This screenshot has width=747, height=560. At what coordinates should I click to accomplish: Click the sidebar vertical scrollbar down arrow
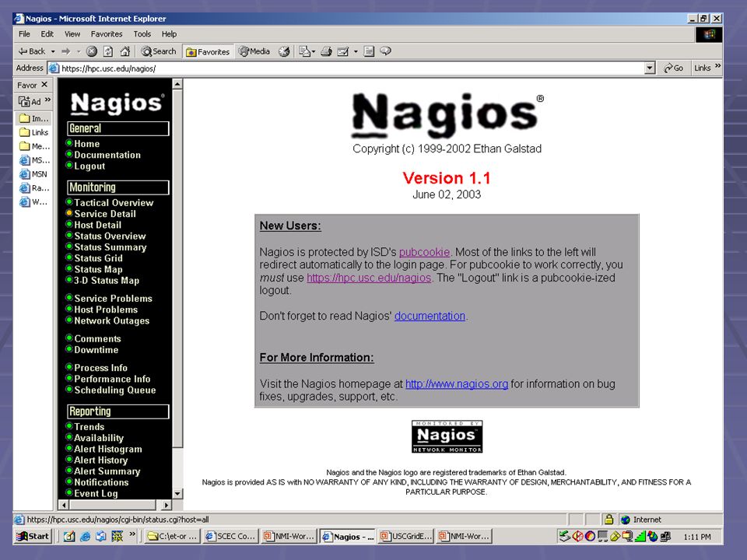click(x=177, y=493)
